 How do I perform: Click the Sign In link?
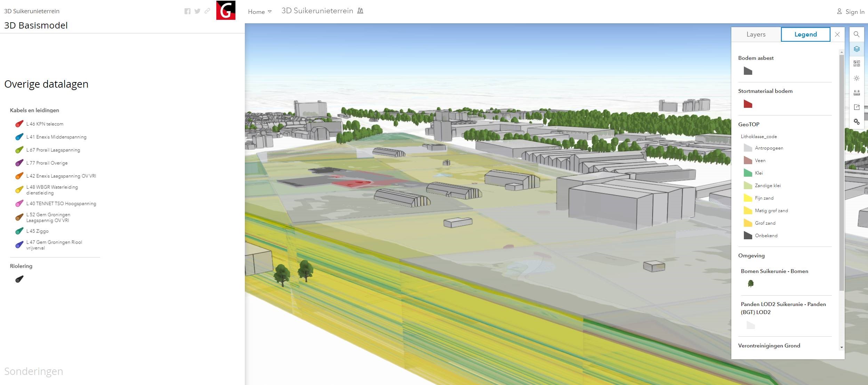(851, 12)
